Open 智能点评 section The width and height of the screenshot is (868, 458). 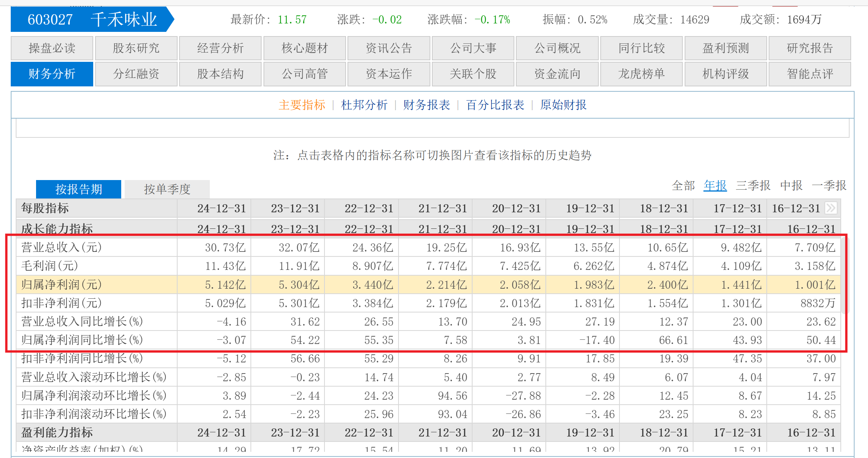click(x=810, y=74)
